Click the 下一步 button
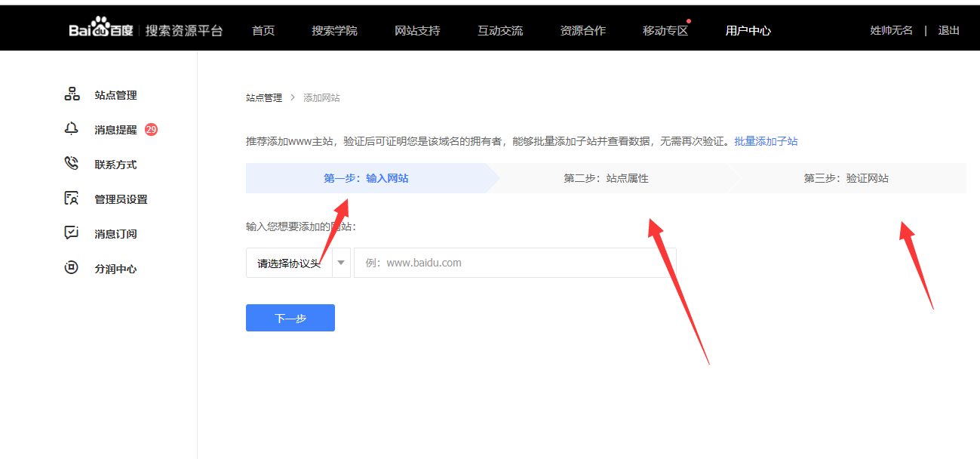Image resolution: width=980 pixels, height=459 pixels. click(x=290, y=318)
